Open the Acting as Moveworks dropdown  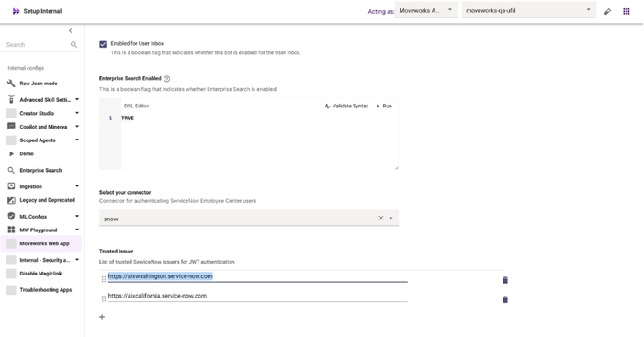click(425, 11)
